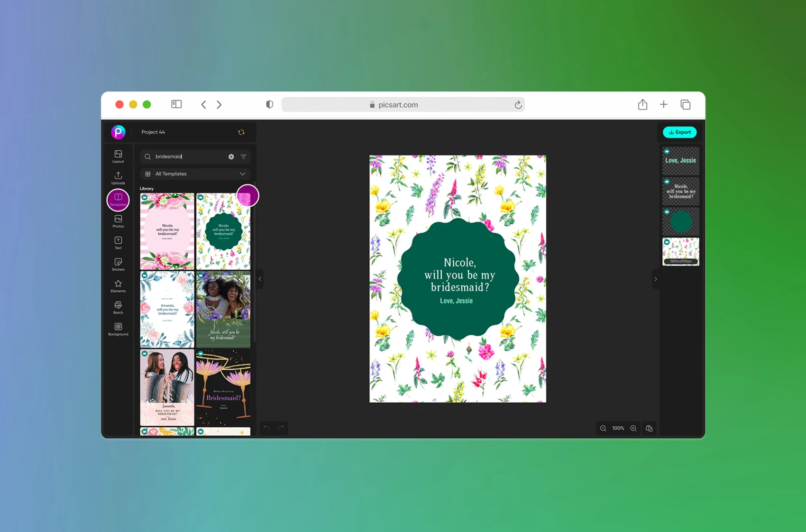
Task: Click the Project 44 title to rename it
Action: pyautogui.click(x=153, y=132)
